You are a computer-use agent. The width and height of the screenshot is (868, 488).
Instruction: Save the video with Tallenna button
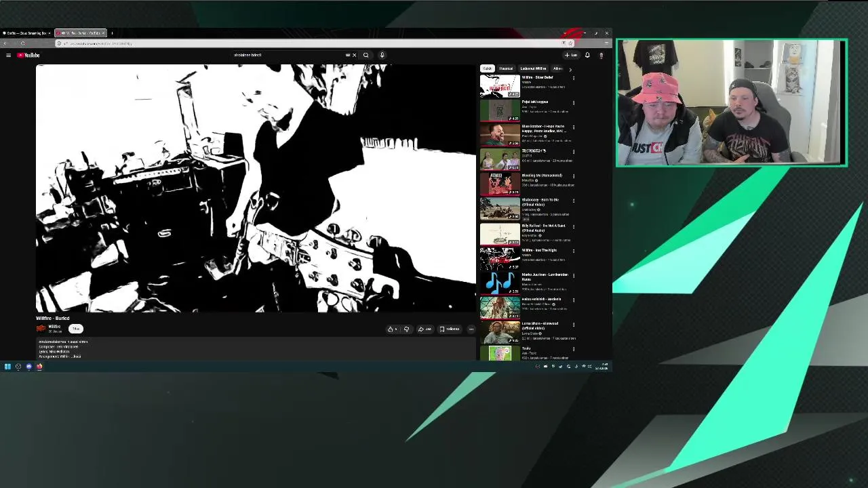[x=450, y=329]
